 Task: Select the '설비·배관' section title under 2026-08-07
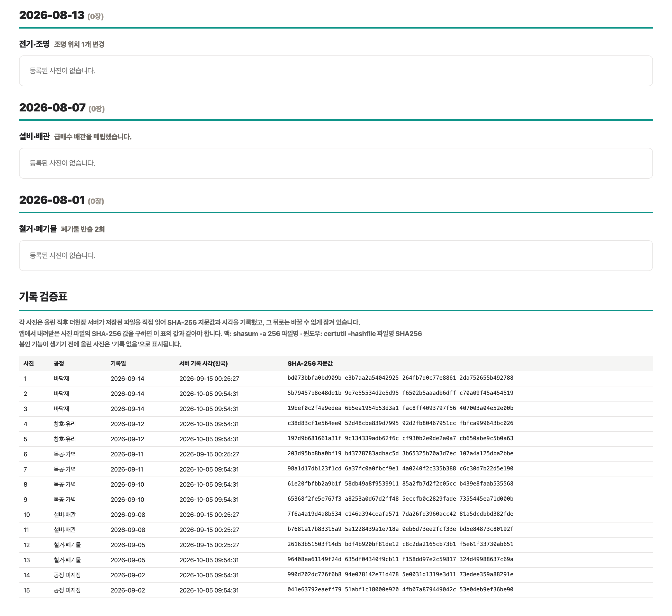click(34, 136)
